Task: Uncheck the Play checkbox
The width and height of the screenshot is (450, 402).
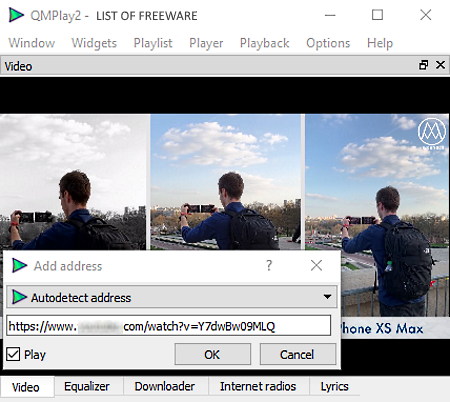Action: pyautogui.click(x=13, y=354)
